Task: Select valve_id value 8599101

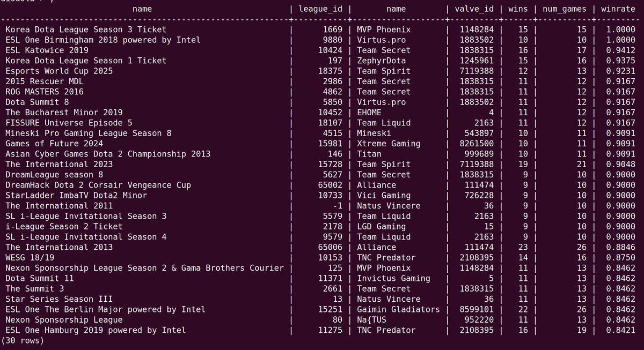Action: tap(476, 309)
